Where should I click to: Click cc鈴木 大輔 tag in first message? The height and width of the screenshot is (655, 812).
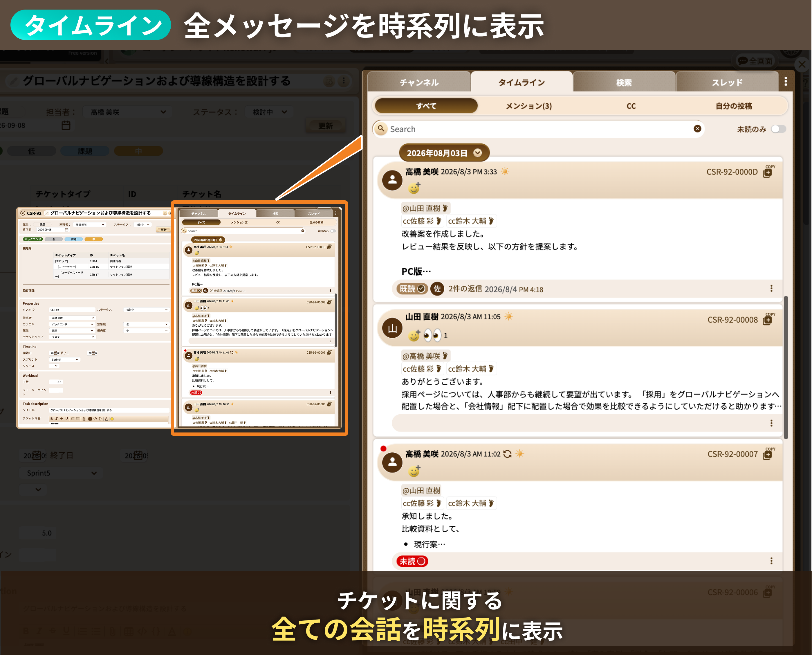pos(471,221)
